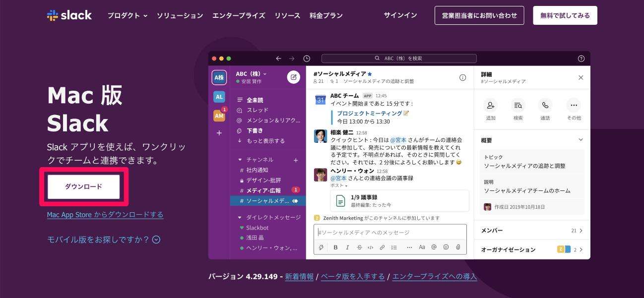Add members via the 追加 icon
This screenshot has height=298, width=644.
[491, 106]
